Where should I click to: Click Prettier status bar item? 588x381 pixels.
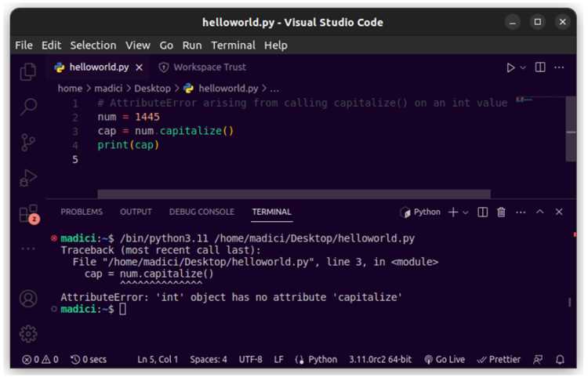[499, 360]
